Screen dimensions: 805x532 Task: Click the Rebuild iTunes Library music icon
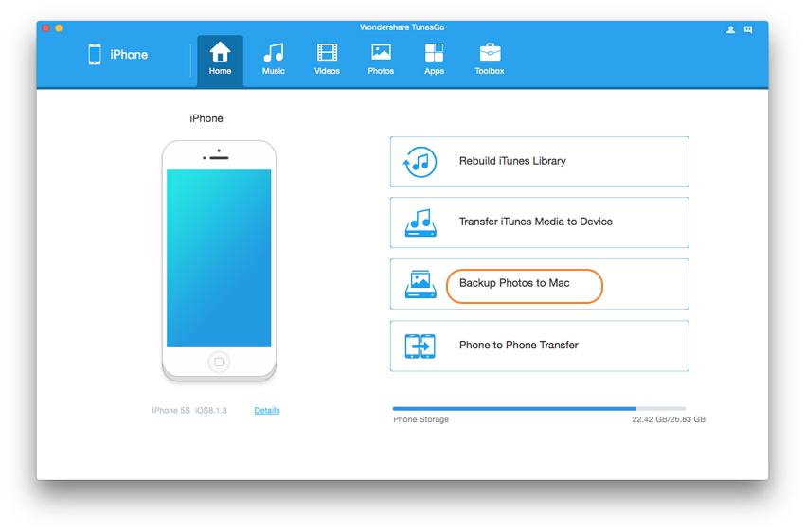(x=420, y=162)
